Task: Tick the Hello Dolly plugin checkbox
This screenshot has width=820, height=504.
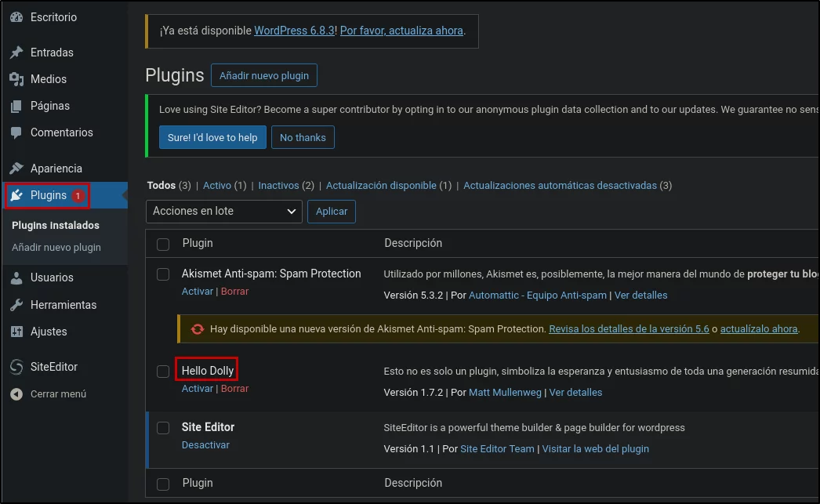Action: pos(163,372)
